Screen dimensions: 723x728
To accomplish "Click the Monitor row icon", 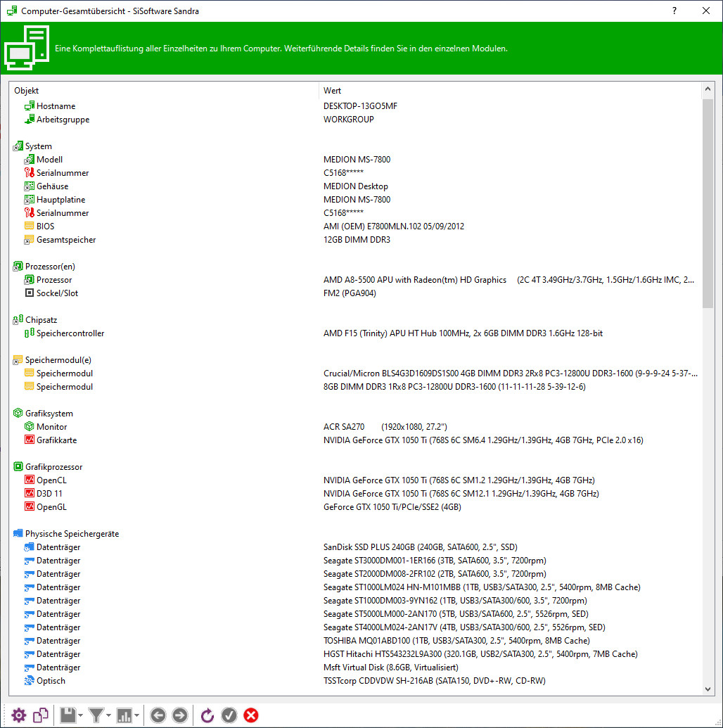I will point(30,426).
